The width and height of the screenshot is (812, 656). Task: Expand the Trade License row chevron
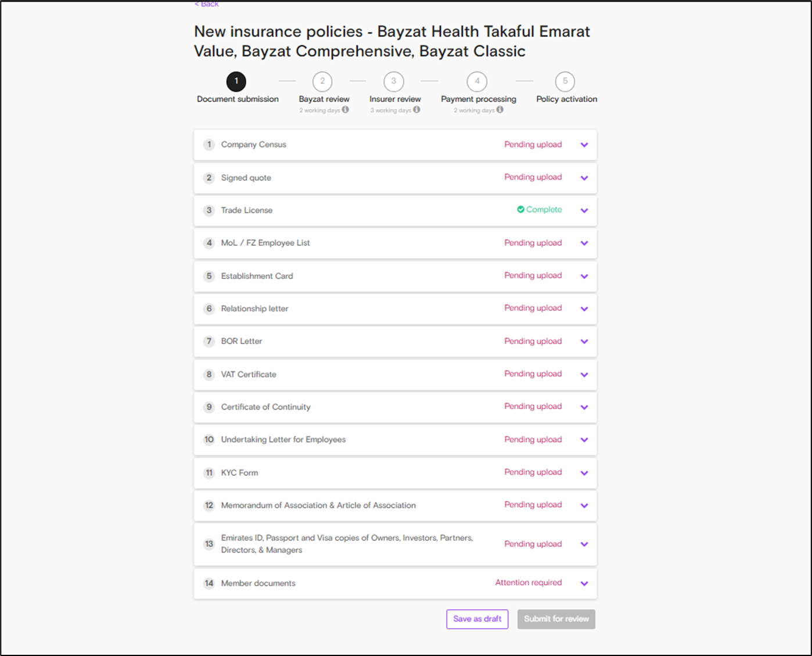pyautogui.click(x=584, y=210)
